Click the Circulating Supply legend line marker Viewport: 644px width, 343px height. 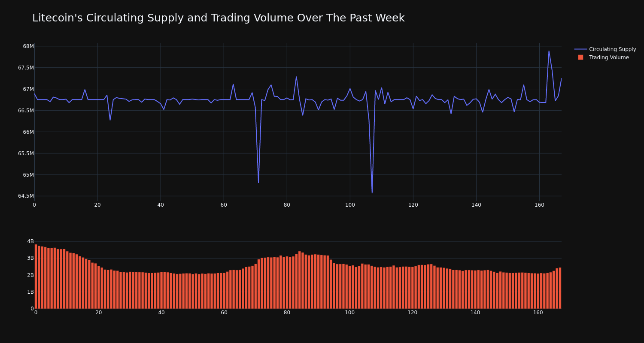pos(580,49)
